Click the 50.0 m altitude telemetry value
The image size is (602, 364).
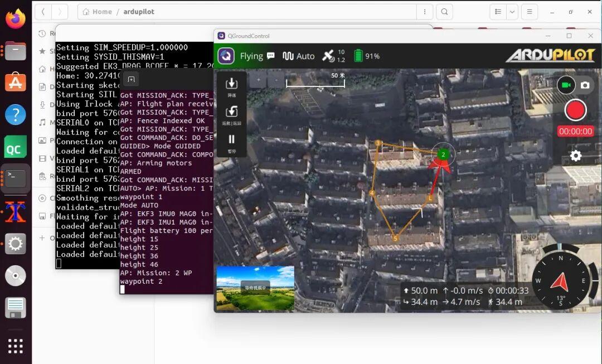point(424,290)
